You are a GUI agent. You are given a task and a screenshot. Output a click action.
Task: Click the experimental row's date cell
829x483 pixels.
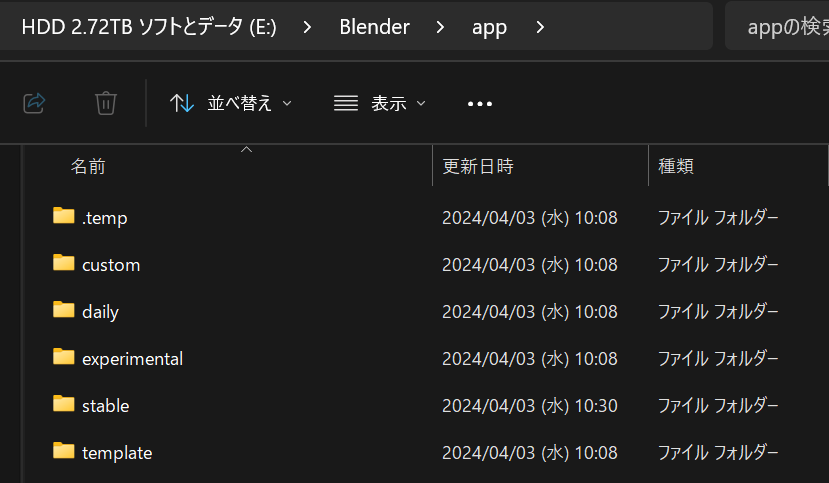point(530,359)
